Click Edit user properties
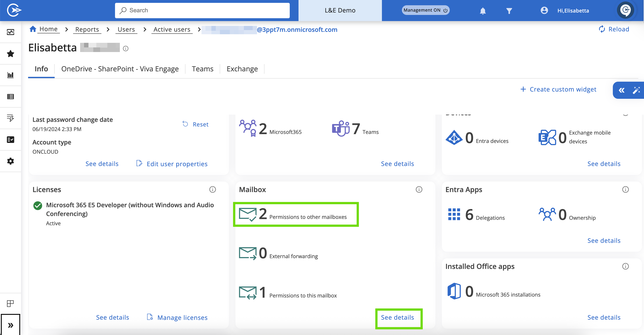 click(x=172, y=164)
